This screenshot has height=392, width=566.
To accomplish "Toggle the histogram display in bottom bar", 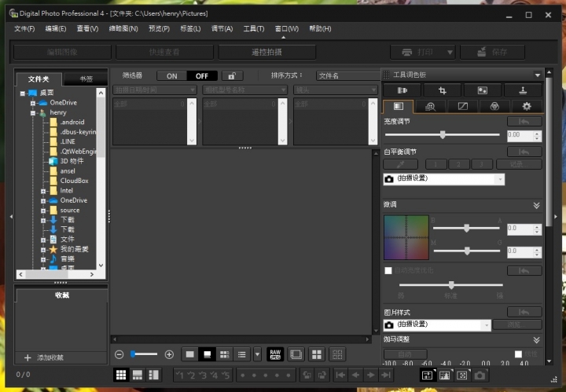I will click(445, 376).
